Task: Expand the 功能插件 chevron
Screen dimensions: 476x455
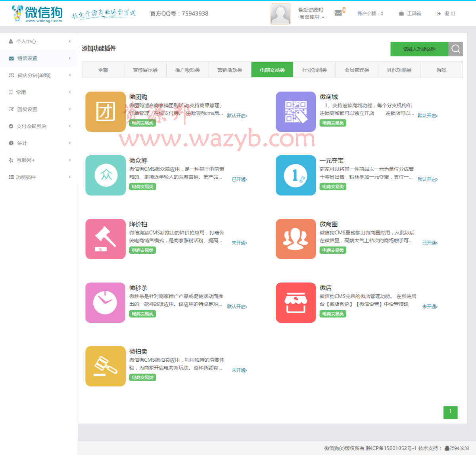Action: pos(70,177)
